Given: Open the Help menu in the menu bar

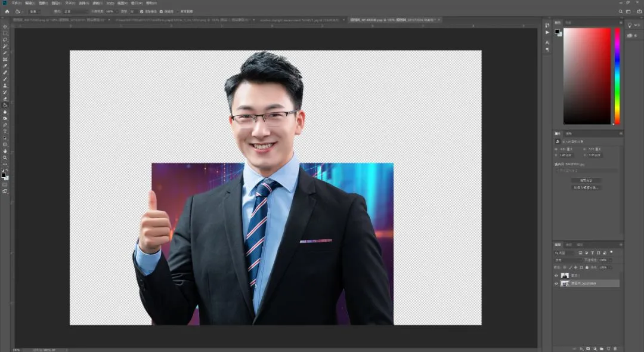Looking at the screenshot, I should pos(151,3).
